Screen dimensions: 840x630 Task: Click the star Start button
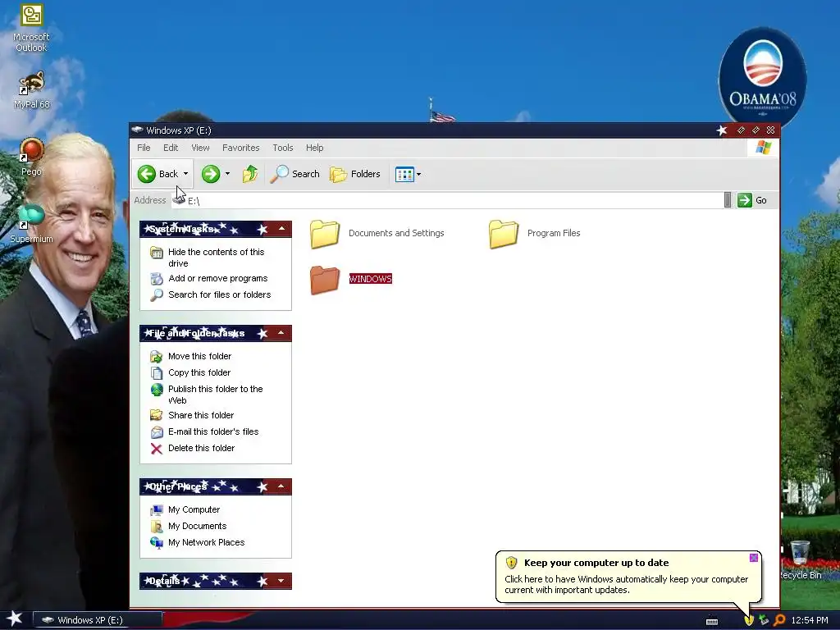[x=15, y=619]
